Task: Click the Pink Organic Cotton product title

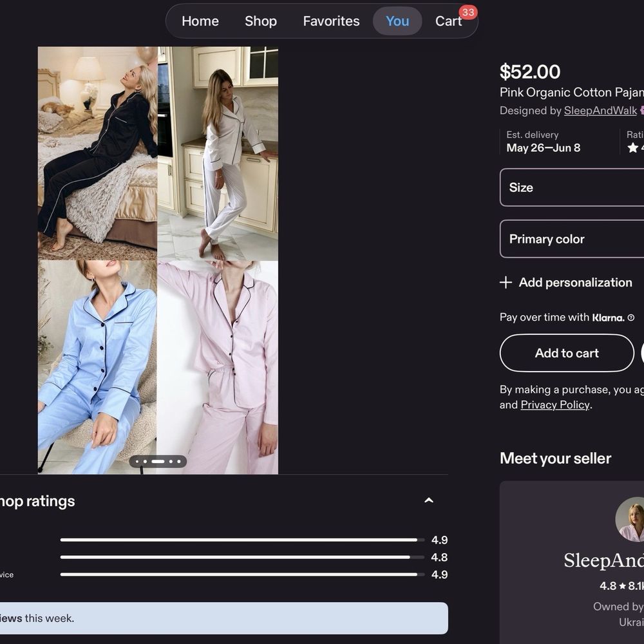Action: click(x=572, y=92)
